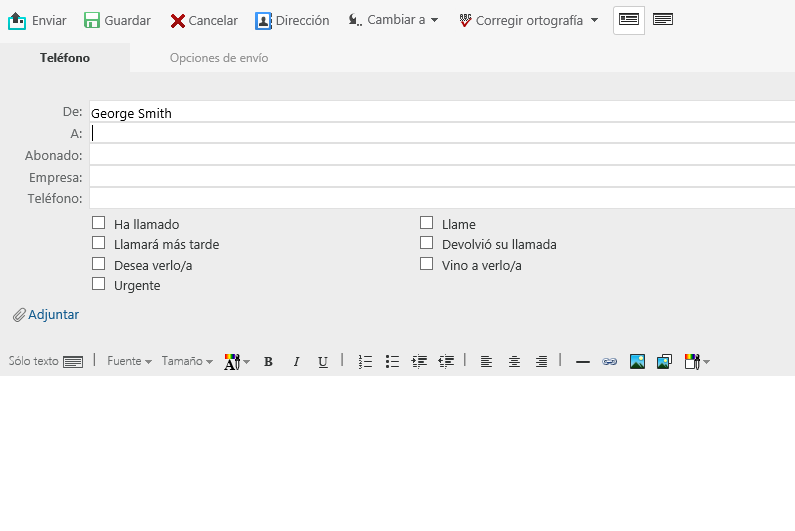The image size is (795, 531).
Task: Open the text color picker
Action: 237,362
